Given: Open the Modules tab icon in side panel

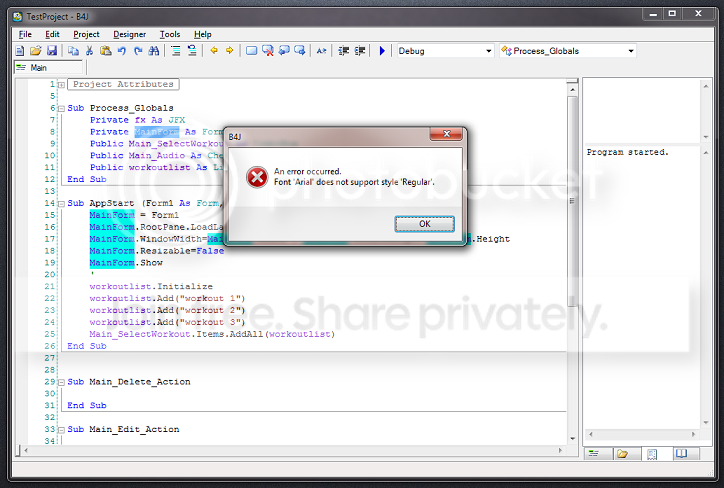Looking at the screenshot, I should point(594,454).
